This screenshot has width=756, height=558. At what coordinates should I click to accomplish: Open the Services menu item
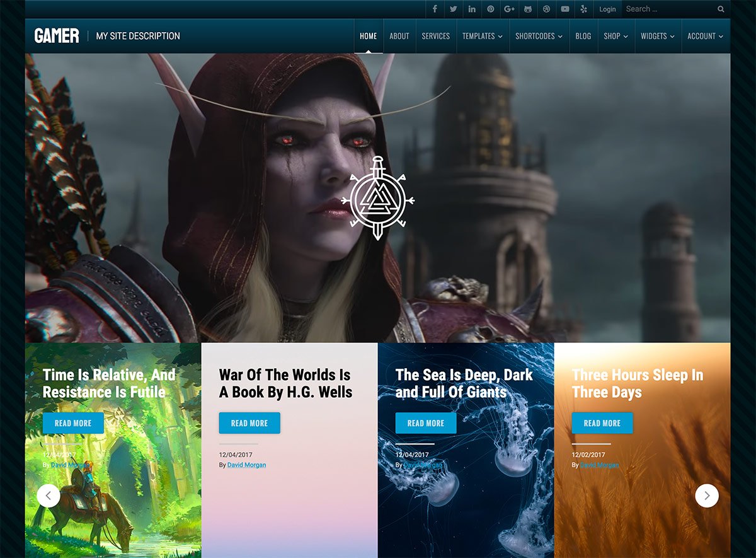[x=436, y=36]
